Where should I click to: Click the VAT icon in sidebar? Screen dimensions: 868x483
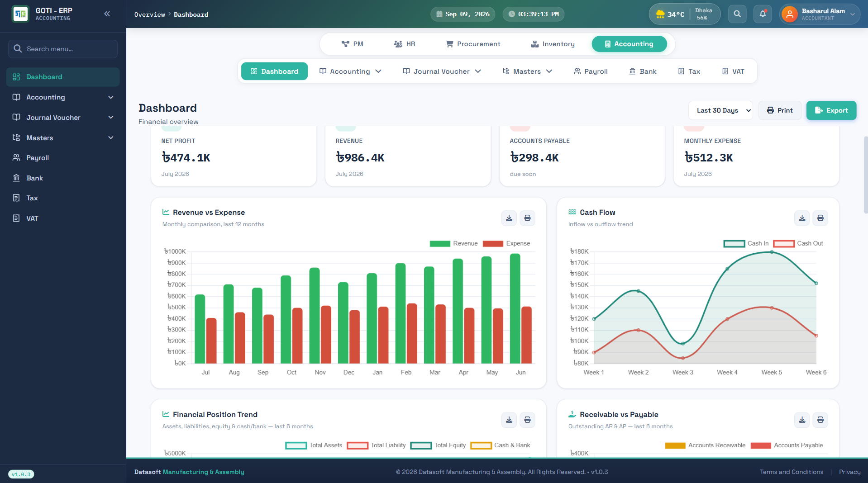click(16, 218)
